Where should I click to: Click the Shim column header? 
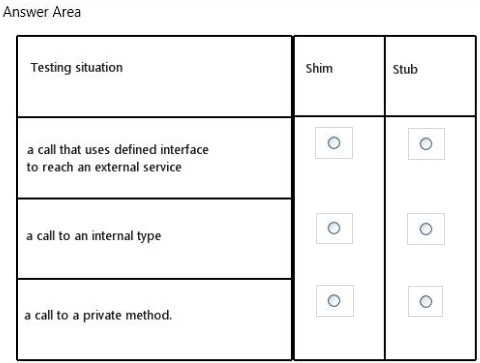pyautogui.click(x=319, y=68)
